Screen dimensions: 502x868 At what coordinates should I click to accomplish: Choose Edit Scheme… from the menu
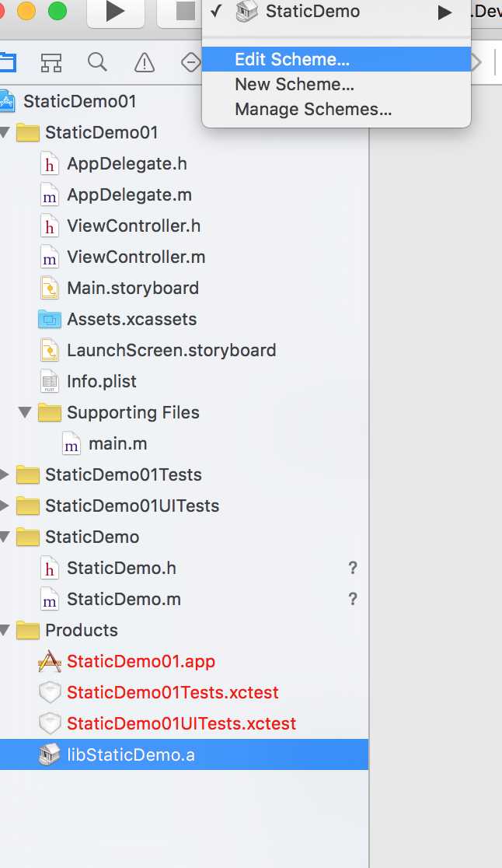click(336, 59)
